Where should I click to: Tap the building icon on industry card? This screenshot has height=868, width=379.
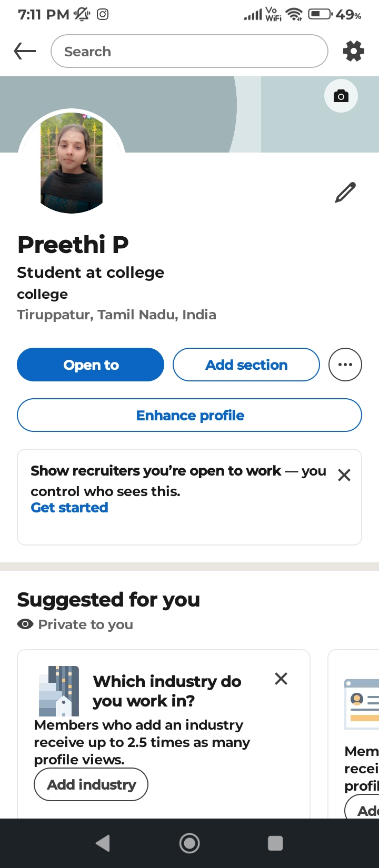pos(59,691)
